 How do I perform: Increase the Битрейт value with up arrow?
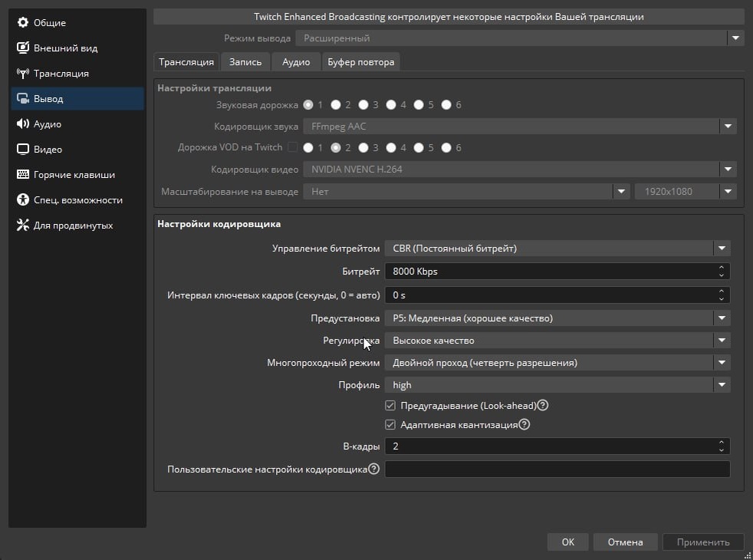(722, 267)
